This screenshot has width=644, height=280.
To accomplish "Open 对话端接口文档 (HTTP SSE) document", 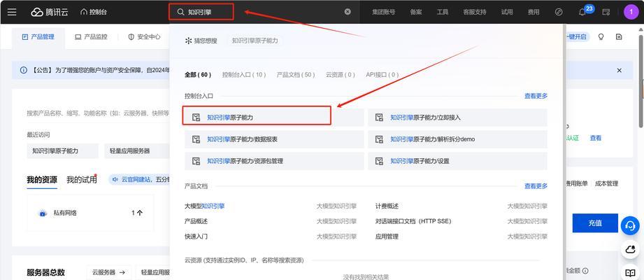I will (413, 221).
